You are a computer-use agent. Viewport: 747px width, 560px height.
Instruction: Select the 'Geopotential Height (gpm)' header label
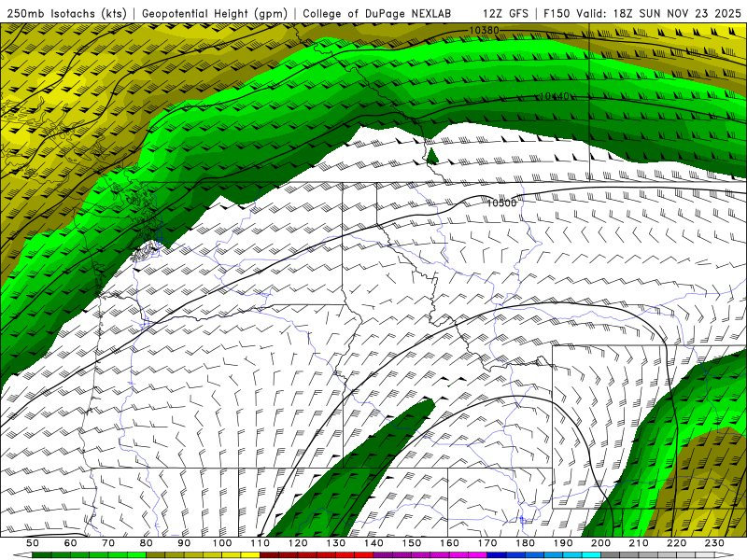215,13
